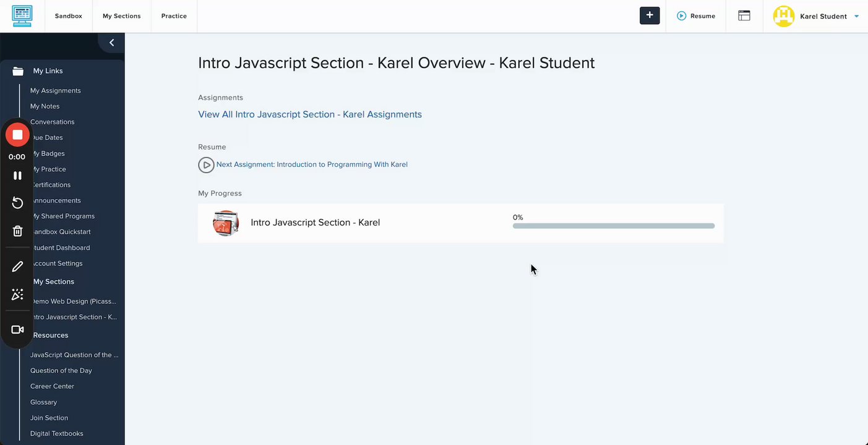
Task: Click the plus create-new button
Action: pos(650,16)
